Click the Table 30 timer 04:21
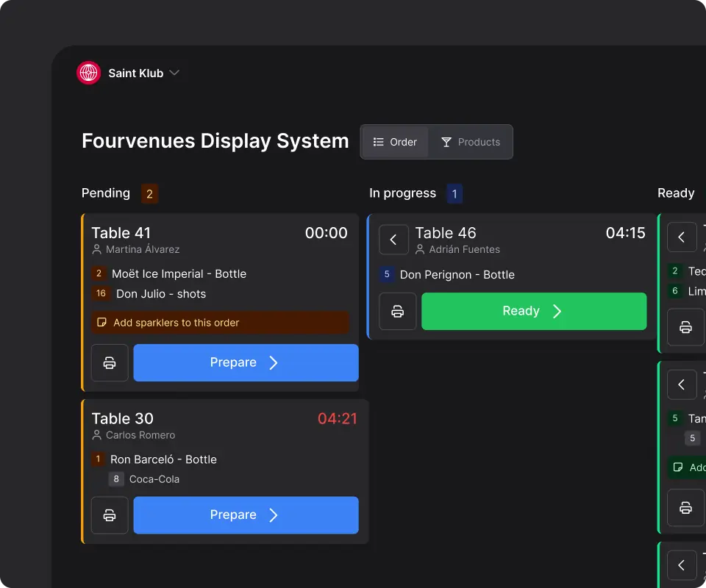The width and height of the screenshot is (706, 588). pos(338,418)
